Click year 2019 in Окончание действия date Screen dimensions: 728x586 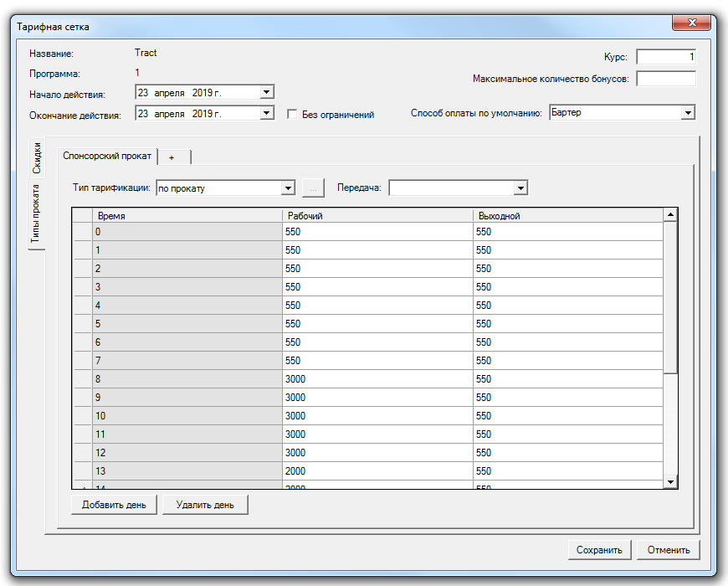pyautogui.click(x=203, y=114)
